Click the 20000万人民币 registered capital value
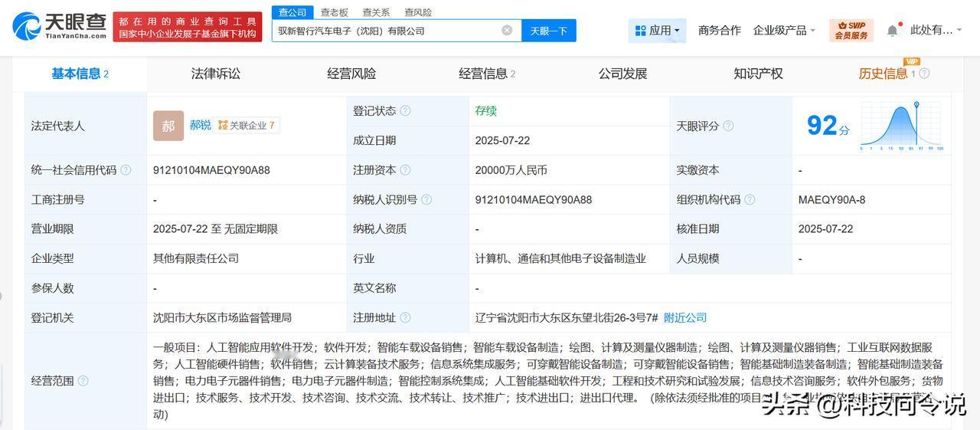The image size is (980, 430). pyautogui.click(x=511, y=170)
